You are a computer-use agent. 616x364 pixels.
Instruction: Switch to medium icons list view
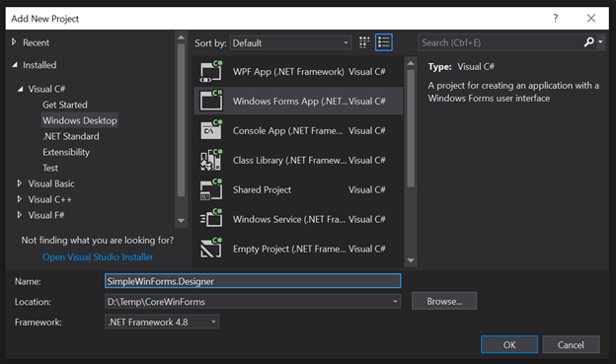[383, 42]
